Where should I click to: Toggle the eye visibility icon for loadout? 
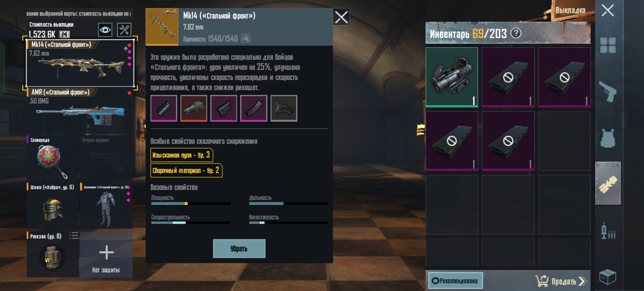(x=105, y=30)
